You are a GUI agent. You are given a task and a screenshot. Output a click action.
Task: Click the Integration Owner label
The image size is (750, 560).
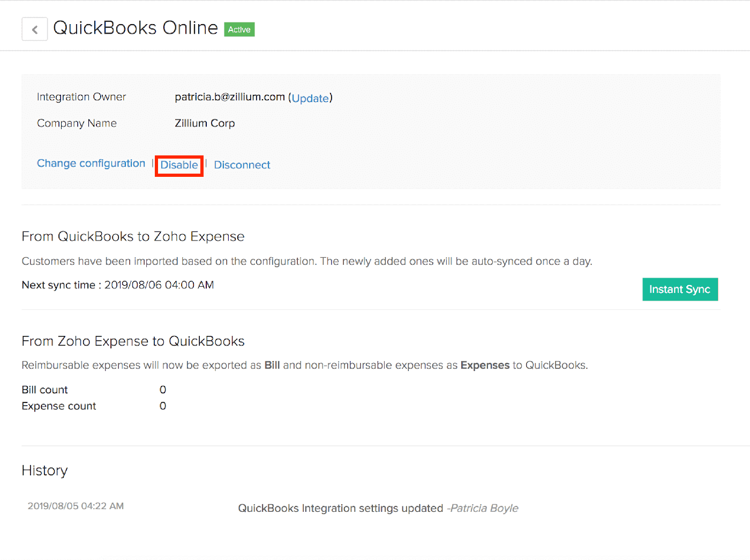coord(81,97)
